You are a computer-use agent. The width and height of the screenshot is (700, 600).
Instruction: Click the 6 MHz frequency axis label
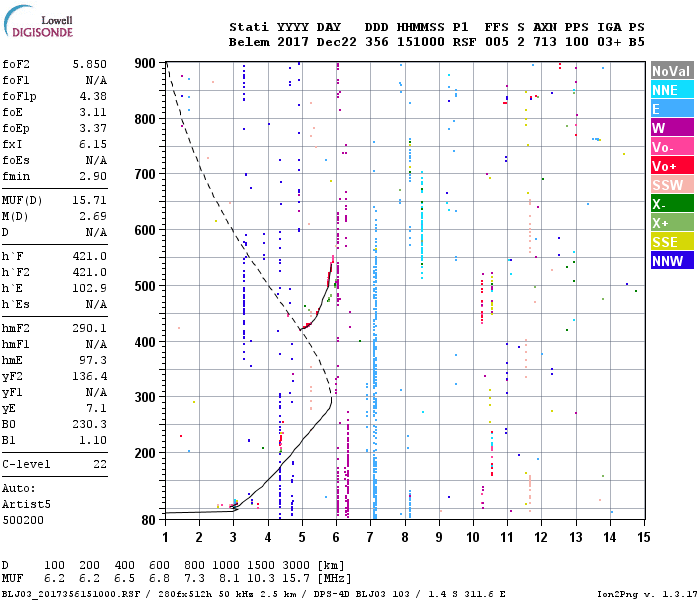[336, 537]
